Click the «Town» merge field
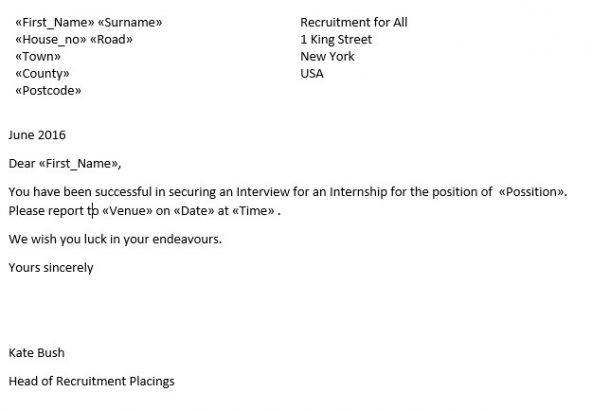Image resolution: width=592 pixels, height=410 pixels. pos(38,56)
